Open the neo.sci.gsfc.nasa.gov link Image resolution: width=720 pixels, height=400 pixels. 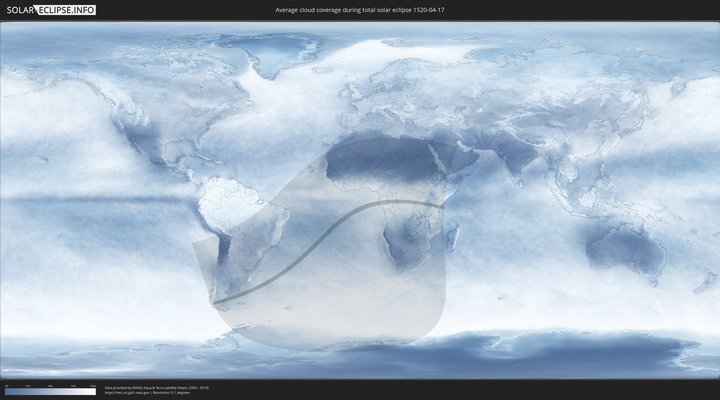click(x=127, y=393)
